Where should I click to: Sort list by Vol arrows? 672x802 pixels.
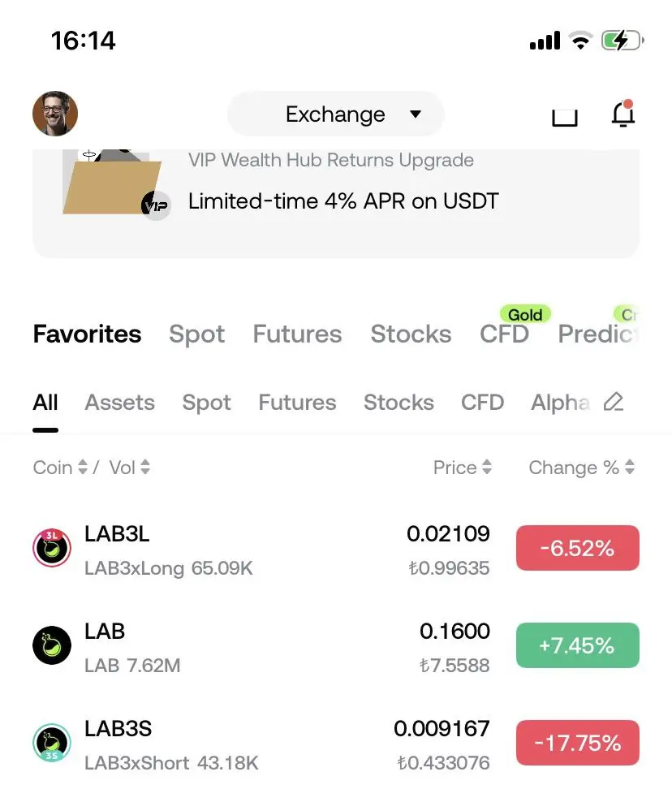[x=145, y=467]
